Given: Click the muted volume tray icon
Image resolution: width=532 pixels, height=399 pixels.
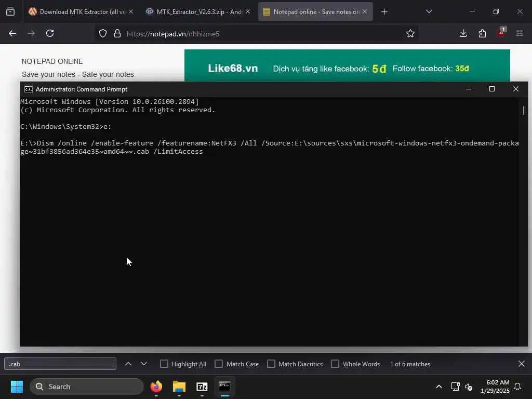Looking at the screenshot, I should (x=469, y=387).
